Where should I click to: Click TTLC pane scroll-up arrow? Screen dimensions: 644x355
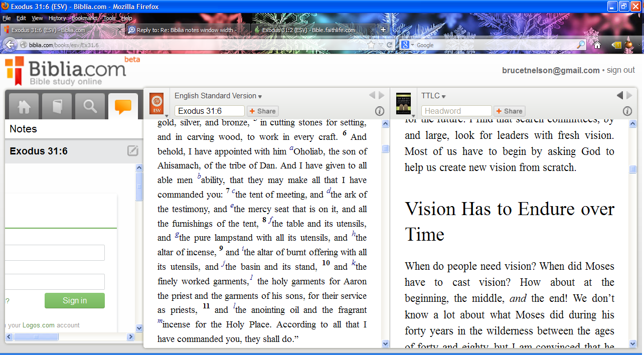(x=633, y=124)
